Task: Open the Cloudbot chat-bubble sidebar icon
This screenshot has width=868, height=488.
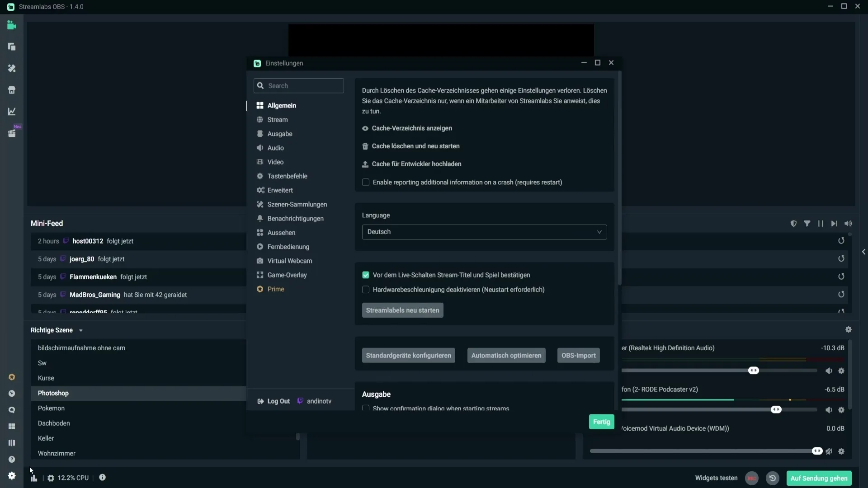Action: pos(12,410)
